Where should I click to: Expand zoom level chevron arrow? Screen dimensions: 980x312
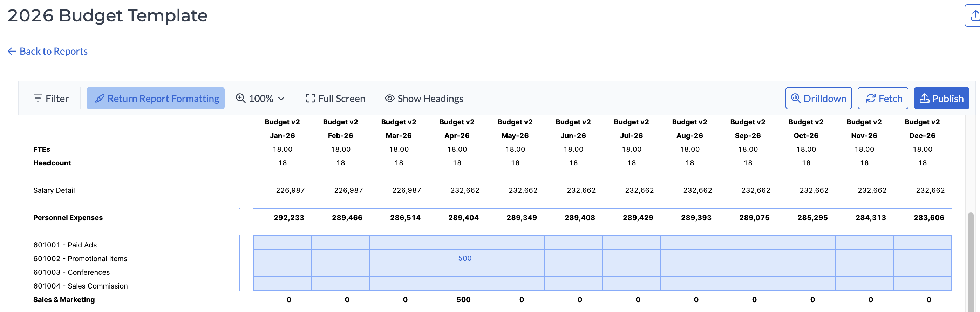point(281,99)
